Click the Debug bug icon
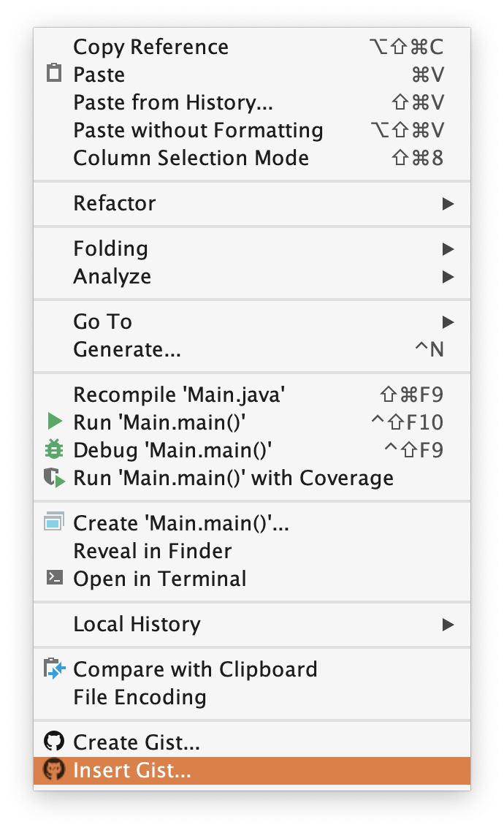Viewport: 504px width, 830px height. pos(54,450)
